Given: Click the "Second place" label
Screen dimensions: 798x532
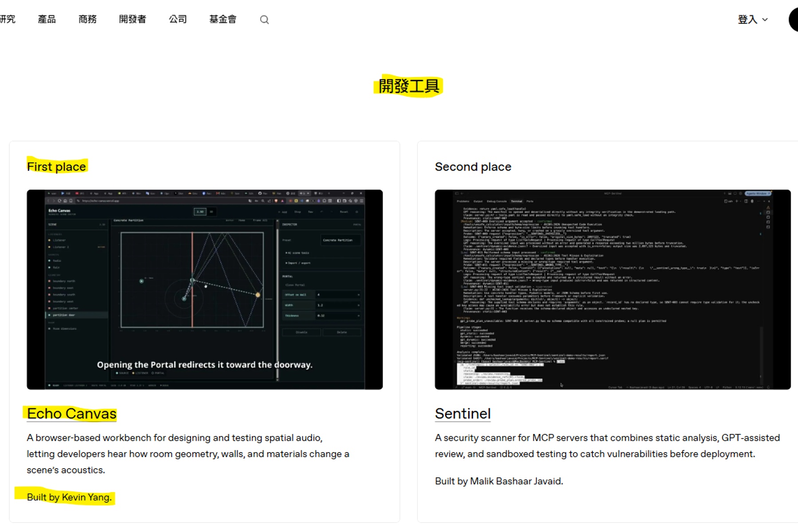Looking at the screenshot, I should click(473, 167).
